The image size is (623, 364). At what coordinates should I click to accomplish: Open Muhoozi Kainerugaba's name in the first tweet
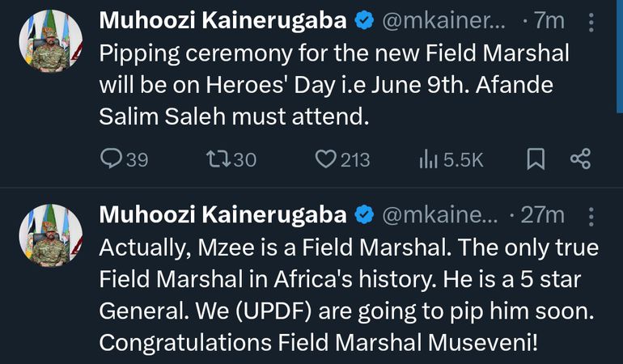point(223,22)
